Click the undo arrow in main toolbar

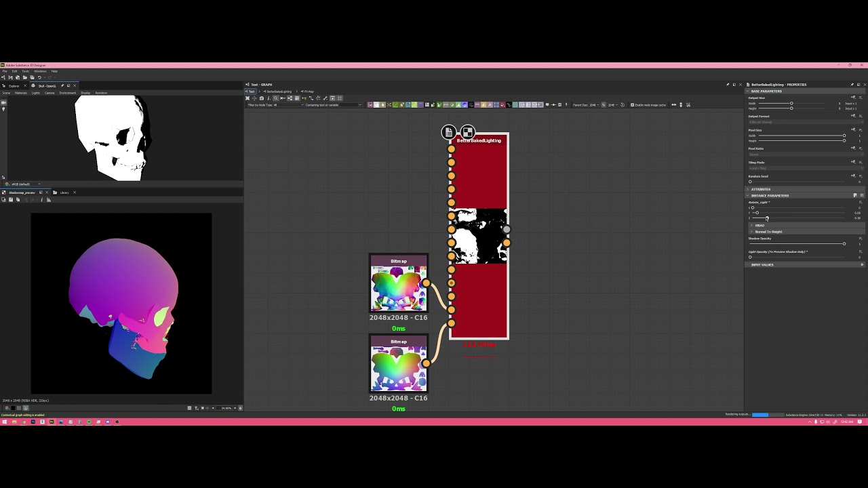click(39, 77)
